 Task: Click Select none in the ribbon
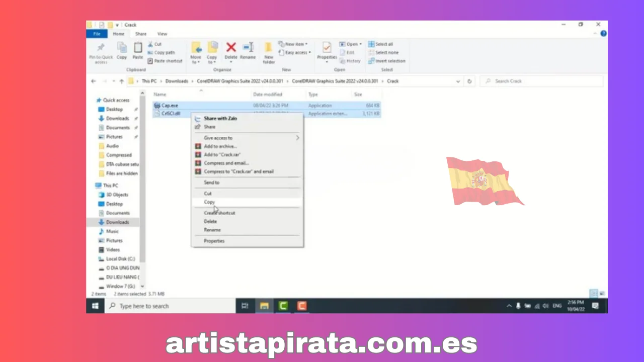[x=383, y=52]
